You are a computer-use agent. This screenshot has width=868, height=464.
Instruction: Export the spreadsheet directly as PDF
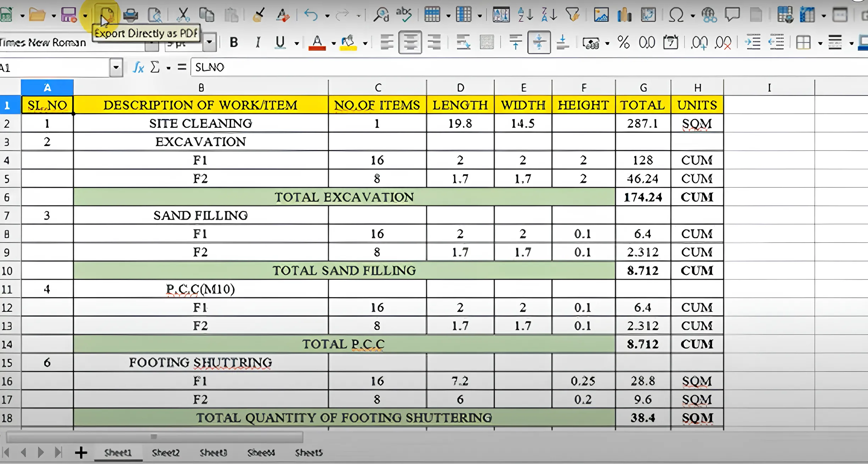(x=106, y=15)
